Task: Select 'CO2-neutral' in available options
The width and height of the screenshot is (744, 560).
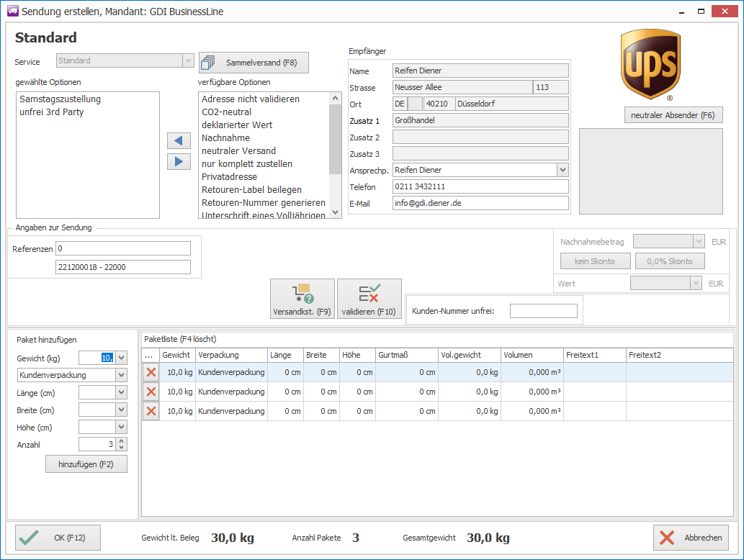Action: (227, 112)
